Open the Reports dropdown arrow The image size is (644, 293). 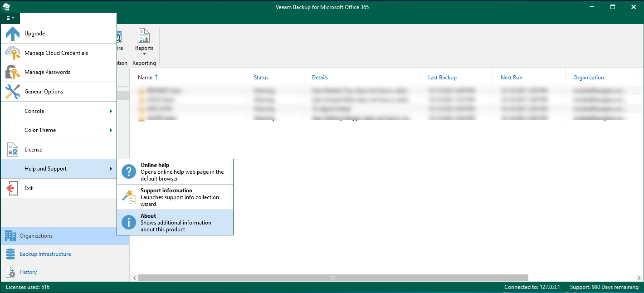(x=144, y=54)
